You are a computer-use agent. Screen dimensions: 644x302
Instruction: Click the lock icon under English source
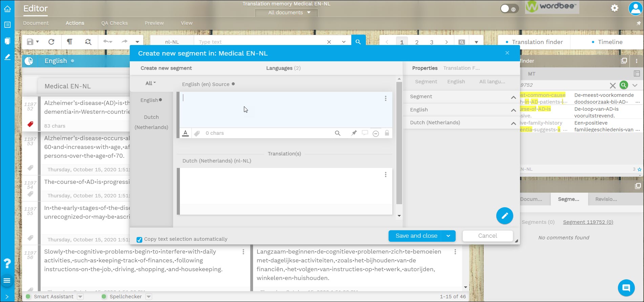(x=387, y=133)
